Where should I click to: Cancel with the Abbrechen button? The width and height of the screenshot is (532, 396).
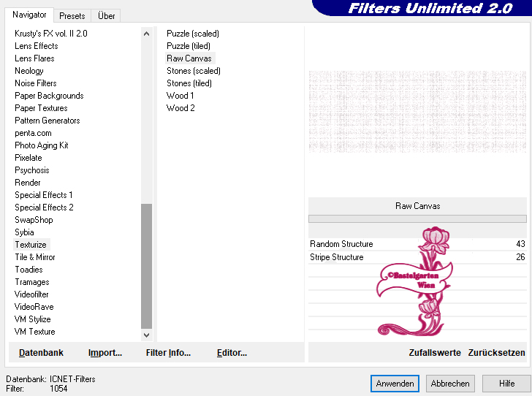[450, 384]
